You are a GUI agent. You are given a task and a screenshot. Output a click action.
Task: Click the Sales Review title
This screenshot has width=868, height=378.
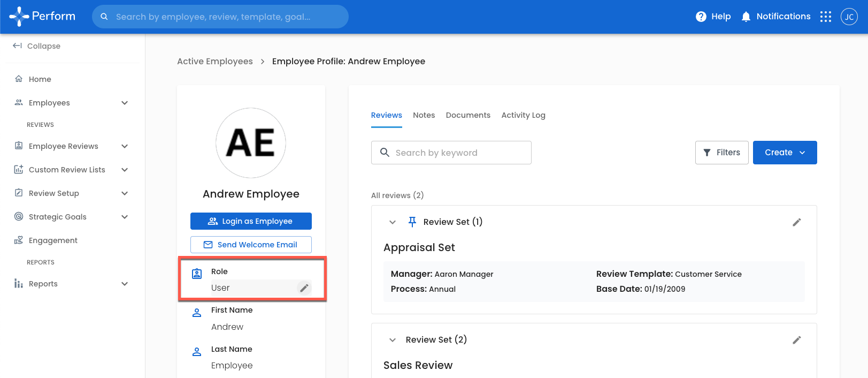418,365
